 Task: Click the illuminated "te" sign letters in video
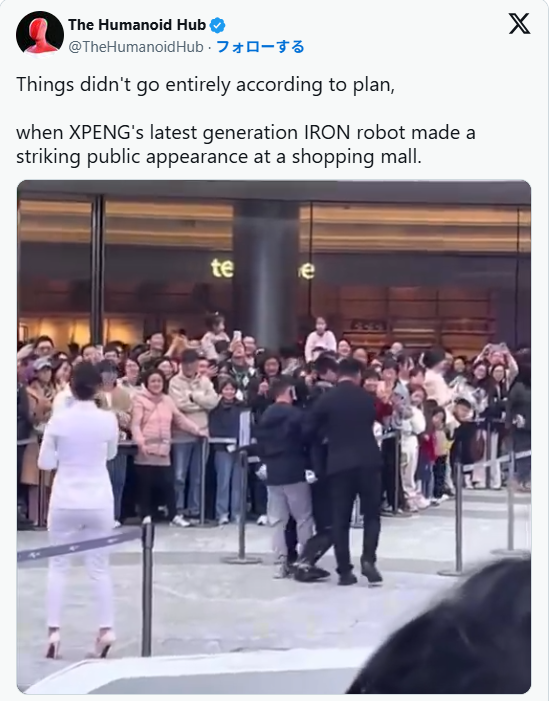tap(222, 268)
